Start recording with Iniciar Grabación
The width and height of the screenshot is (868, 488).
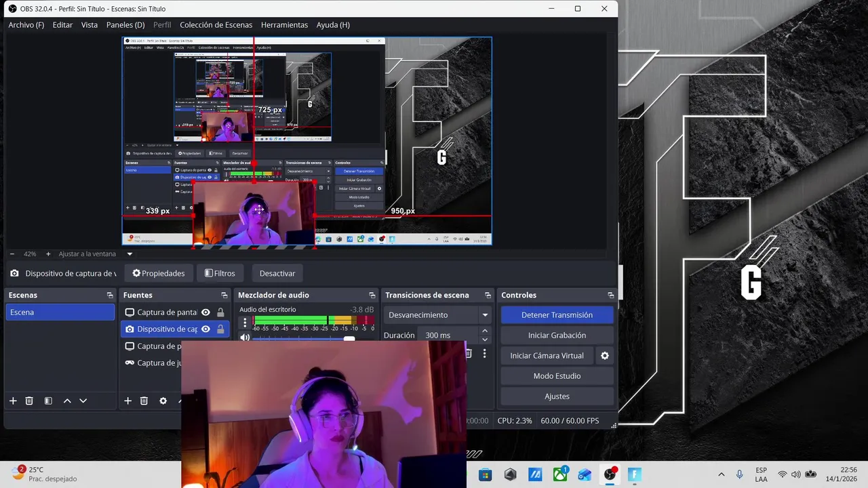557,335
